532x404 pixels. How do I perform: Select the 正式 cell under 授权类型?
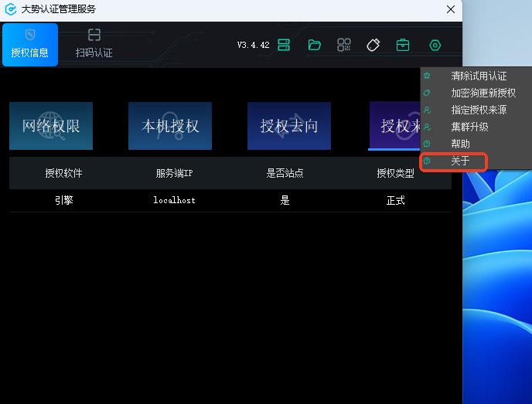(395, 200)
